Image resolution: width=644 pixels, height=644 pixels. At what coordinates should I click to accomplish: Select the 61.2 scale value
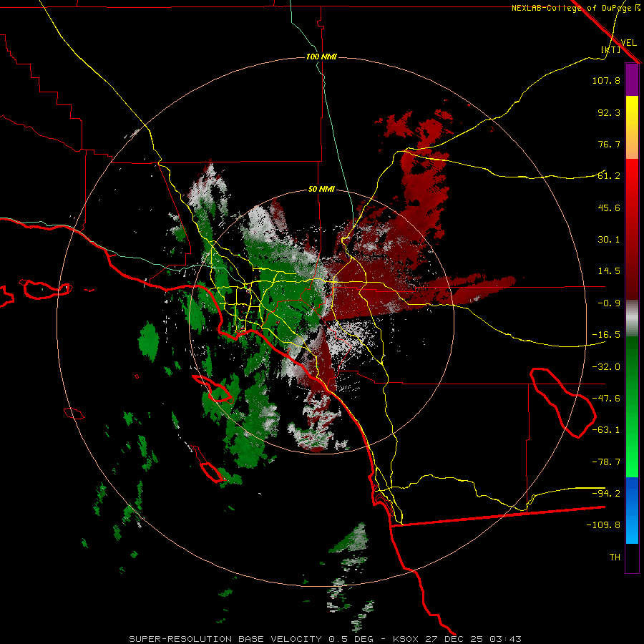pos(609,176)
